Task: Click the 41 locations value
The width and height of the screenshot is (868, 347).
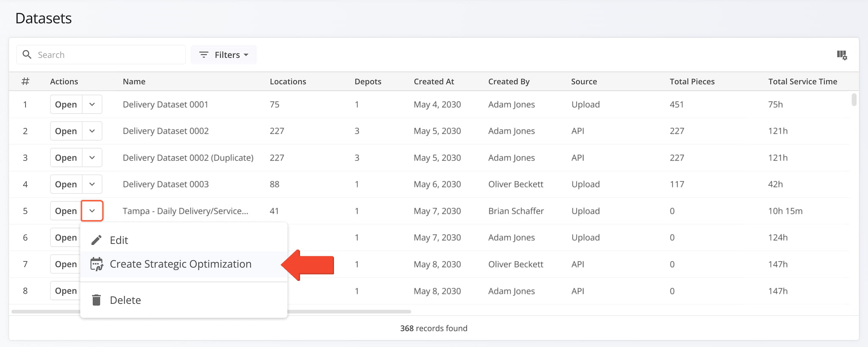Action: click(x=274, y=211)
